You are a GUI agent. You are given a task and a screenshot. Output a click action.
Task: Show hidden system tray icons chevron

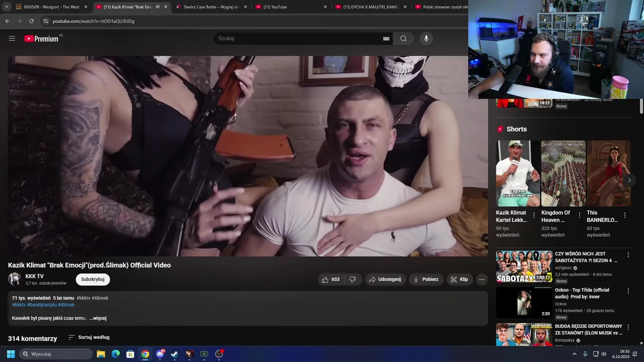click(x=574, y=354)
